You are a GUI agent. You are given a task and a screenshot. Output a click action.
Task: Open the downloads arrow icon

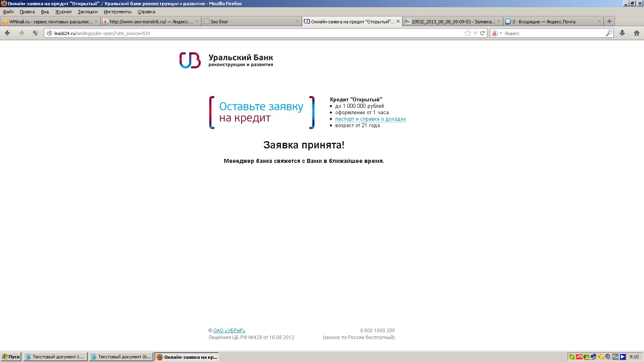[x=622, y=33]
